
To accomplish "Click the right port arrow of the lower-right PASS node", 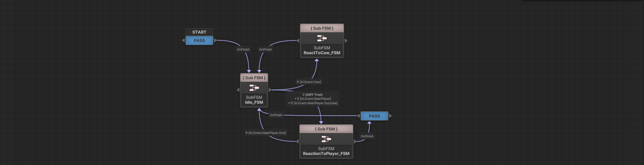I will tap(390, 116).
